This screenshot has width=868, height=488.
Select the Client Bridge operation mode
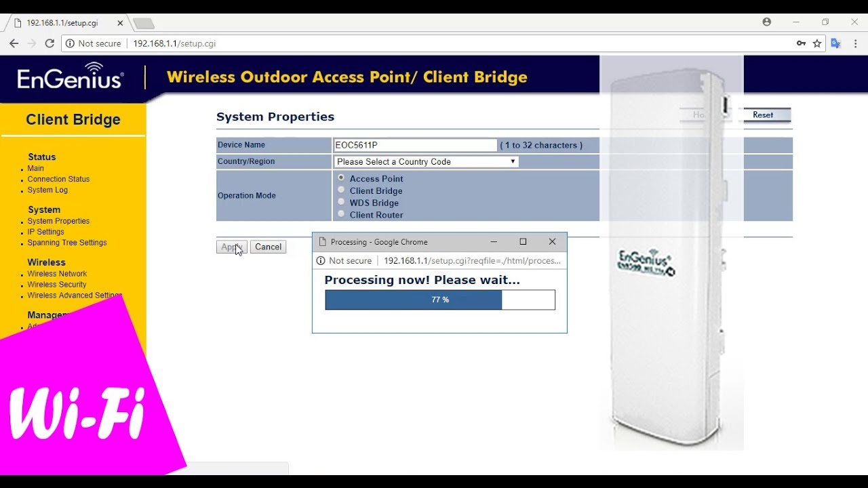coord(341,190)
